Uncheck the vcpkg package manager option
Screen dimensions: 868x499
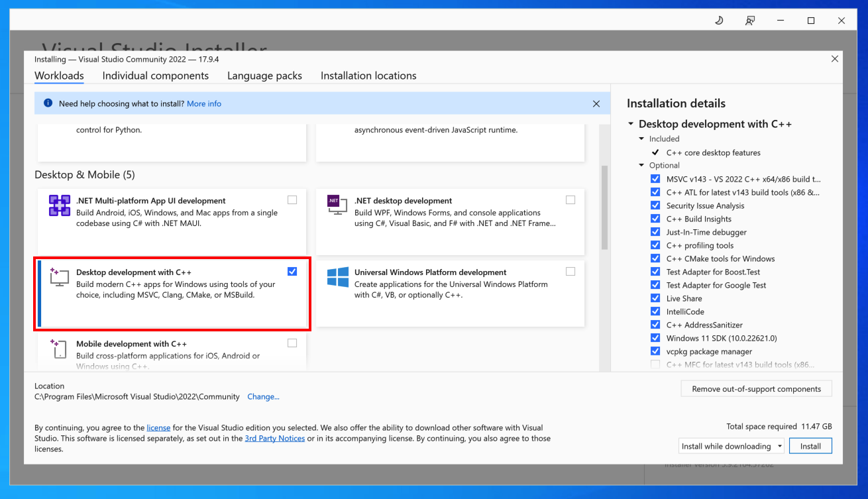pos(655,351)
